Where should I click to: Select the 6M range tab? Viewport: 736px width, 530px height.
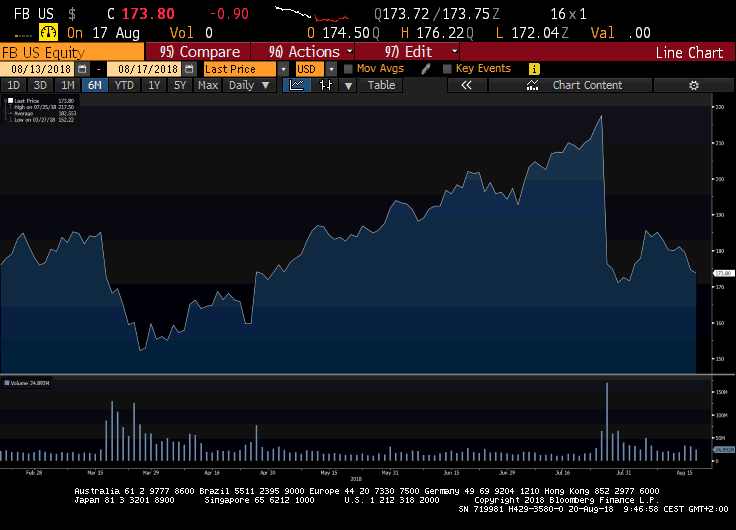point(94,85)
